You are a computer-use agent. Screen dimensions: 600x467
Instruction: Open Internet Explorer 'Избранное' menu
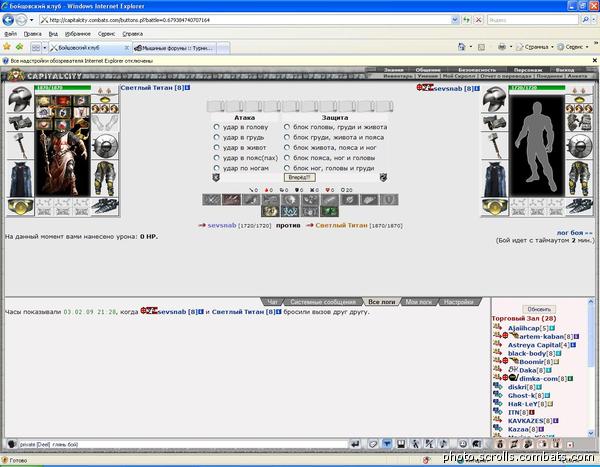tap(78, 34)
